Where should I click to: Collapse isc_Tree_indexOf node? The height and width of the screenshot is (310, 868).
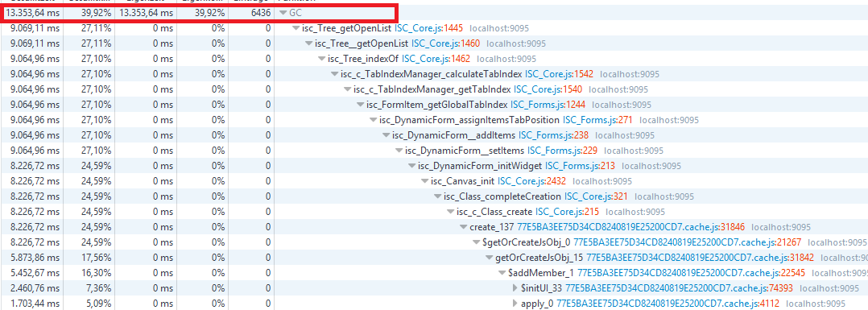coord(321,59)
